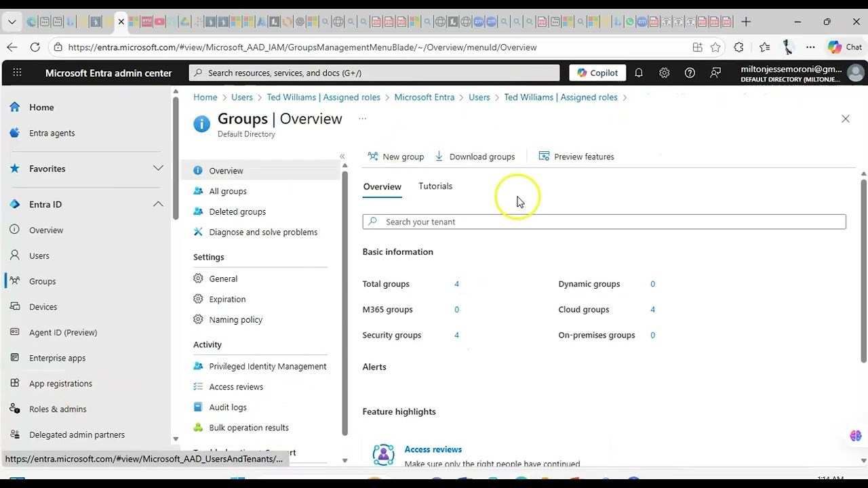This screenshot has width=868, height=488.
Task: Close the active browser tab
Action: click(121, 22)
